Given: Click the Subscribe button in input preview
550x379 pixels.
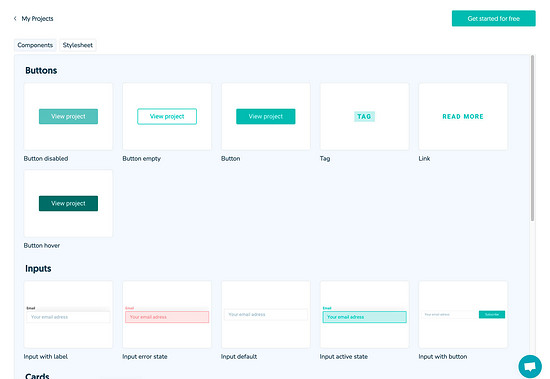Looking at the screenshot, I should (x=492, y=314).
